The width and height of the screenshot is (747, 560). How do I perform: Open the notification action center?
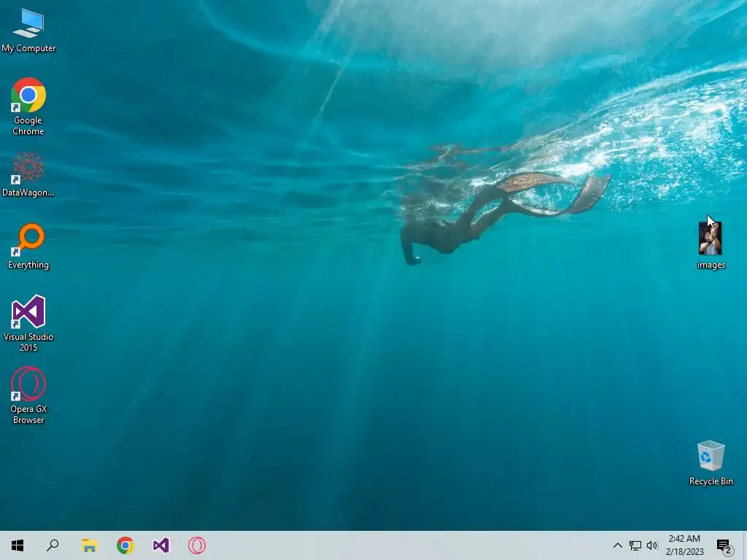724,545
